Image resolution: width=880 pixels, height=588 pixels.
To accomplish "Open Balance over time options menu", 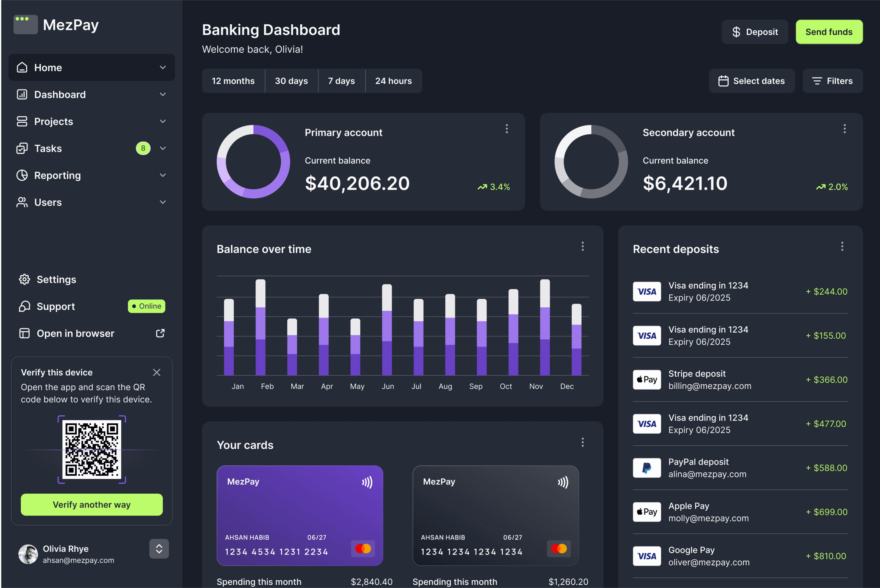I will (x=583, y=246).
